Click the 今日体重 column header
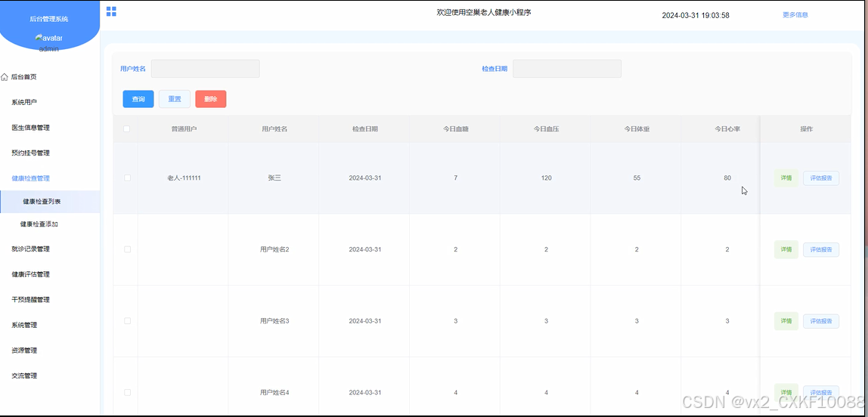The width and height of the screenshot is (868, 417). [637, 129]
